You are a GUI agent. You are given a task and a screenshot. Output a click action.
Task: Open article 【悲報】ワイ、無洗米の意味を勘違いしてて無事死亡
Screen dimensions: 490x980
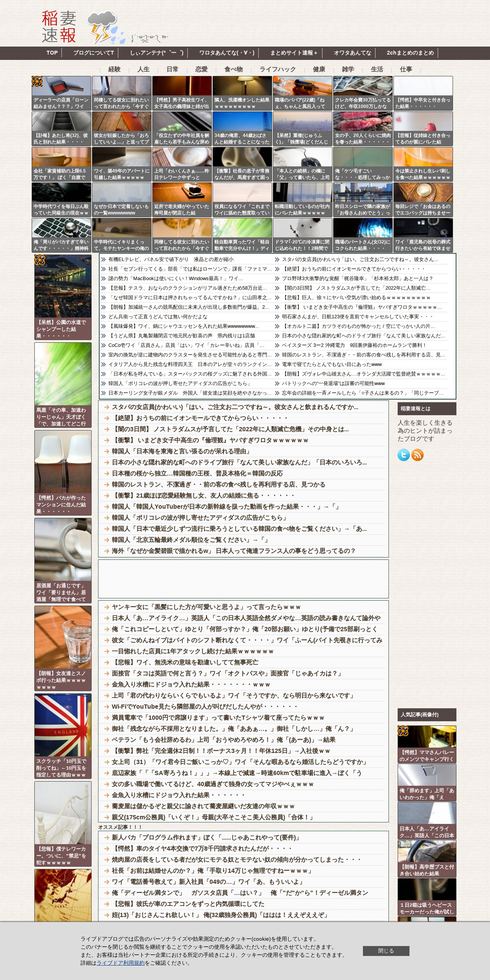(x=185, y=662)
